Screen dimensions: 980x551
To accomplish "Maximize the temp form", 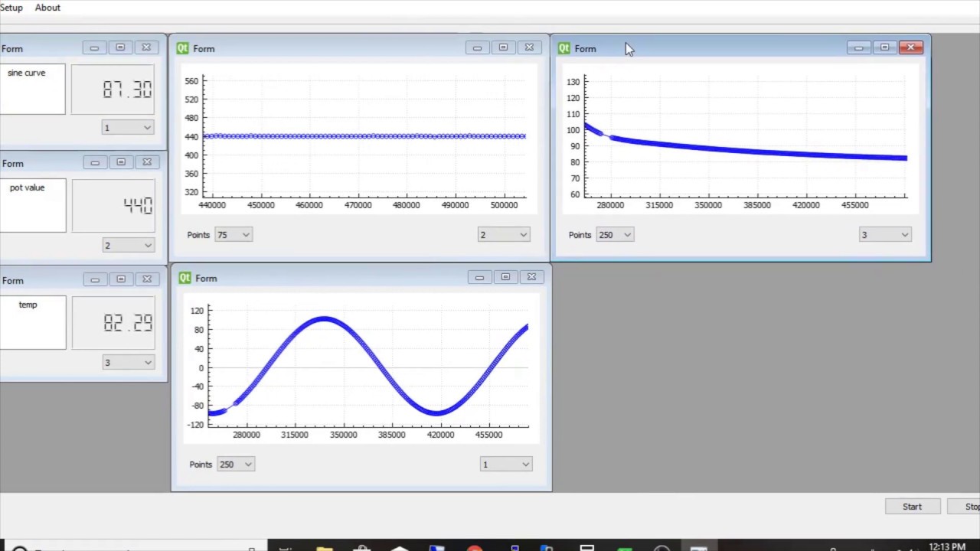I will click(121, 279).
